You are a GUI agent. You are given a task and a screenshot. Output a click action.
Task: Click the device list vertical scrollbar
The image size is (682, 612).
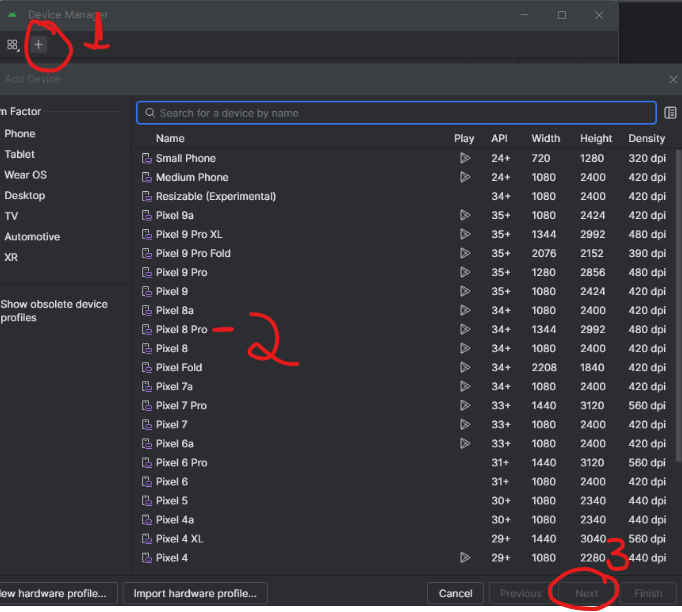point(678,300)
